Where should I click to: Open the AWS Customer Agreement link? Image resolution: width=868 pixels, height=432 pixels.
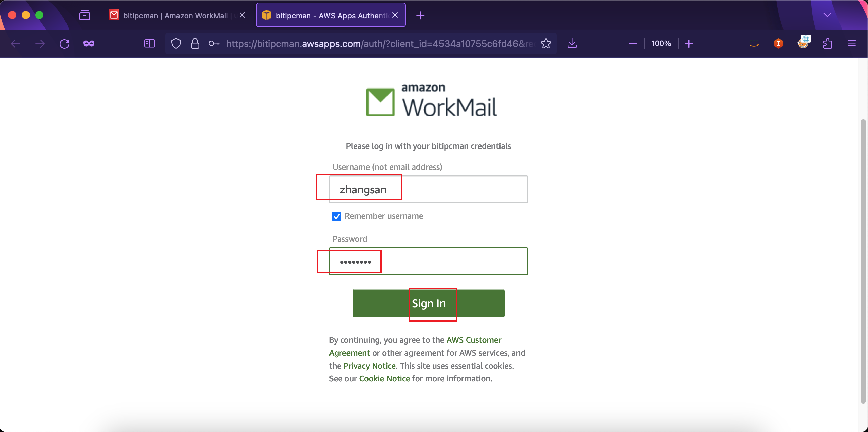point(415,347)
